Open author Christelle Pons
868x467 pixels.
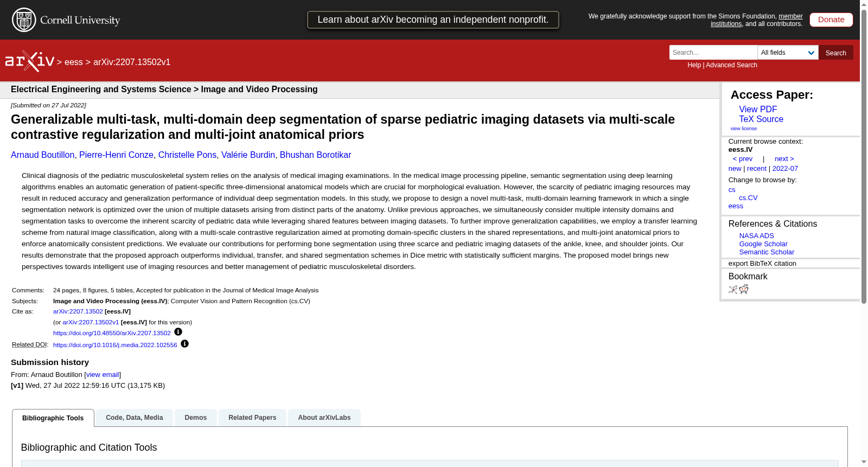coord(187,155)
